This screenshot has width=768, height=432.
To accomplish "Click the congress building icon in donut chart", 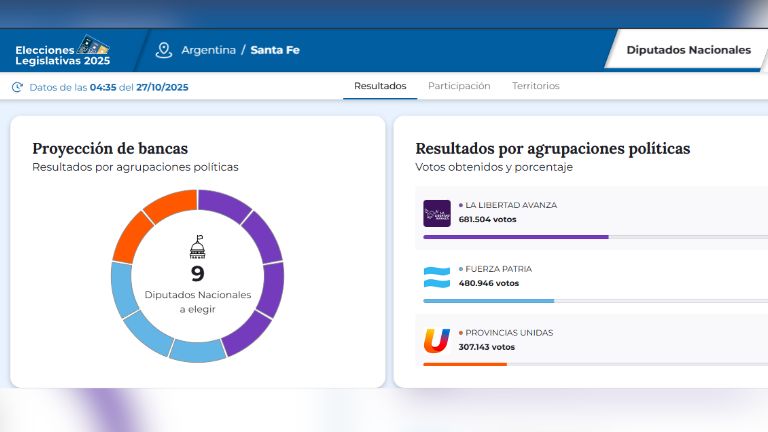I will click(x=197, y=248).
